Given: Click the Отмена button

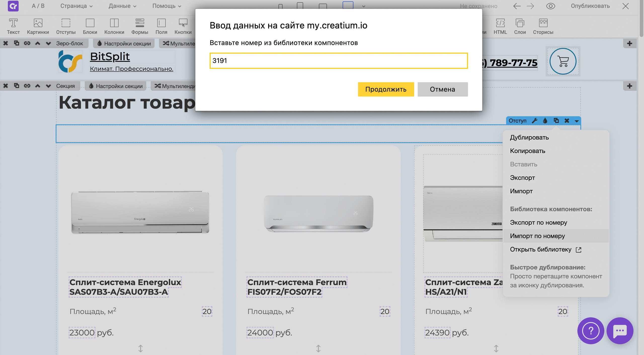Looking at the screenshot, I should point(442,89).
